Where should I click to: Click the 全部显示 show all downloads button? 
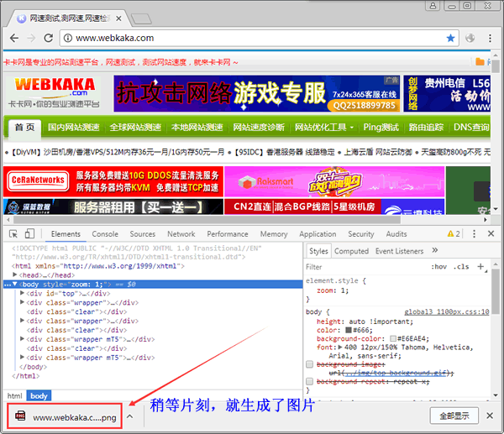[454, 416]
